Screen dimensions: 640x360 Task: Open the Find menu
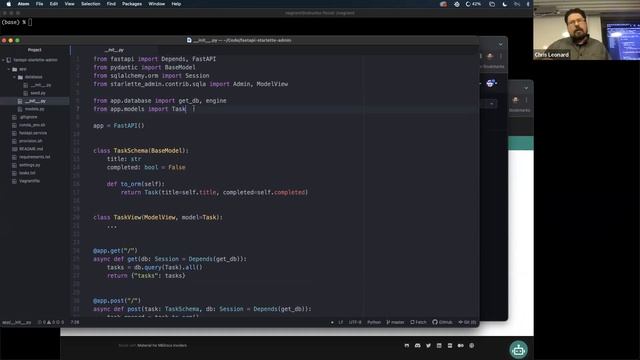coord(111,4)
